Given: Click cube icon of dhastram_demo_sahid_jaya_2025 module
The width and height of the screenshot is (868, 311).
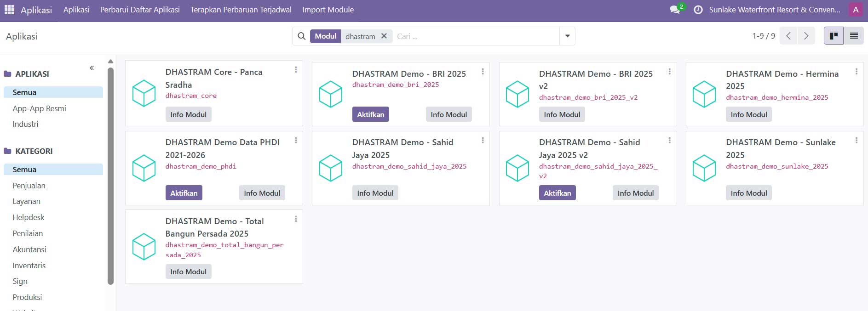Looking at the screenshot, I should coord(331,168).
